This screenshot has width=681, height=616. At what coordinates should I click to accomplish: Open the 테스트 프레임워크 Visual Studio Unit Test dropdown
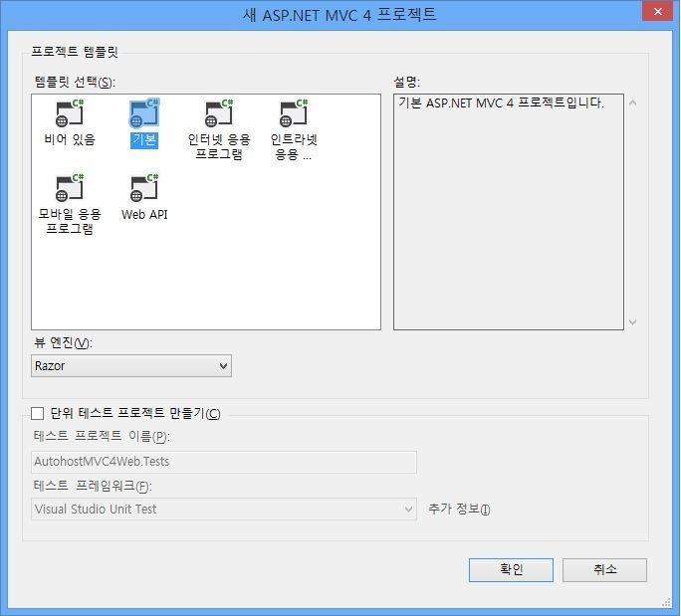224,509
